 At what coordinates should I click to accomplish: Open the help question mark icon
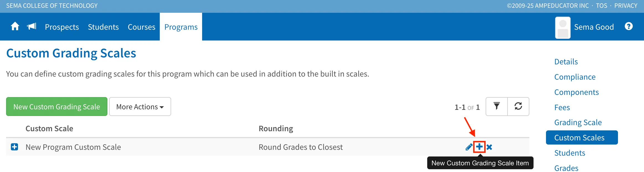629,26
